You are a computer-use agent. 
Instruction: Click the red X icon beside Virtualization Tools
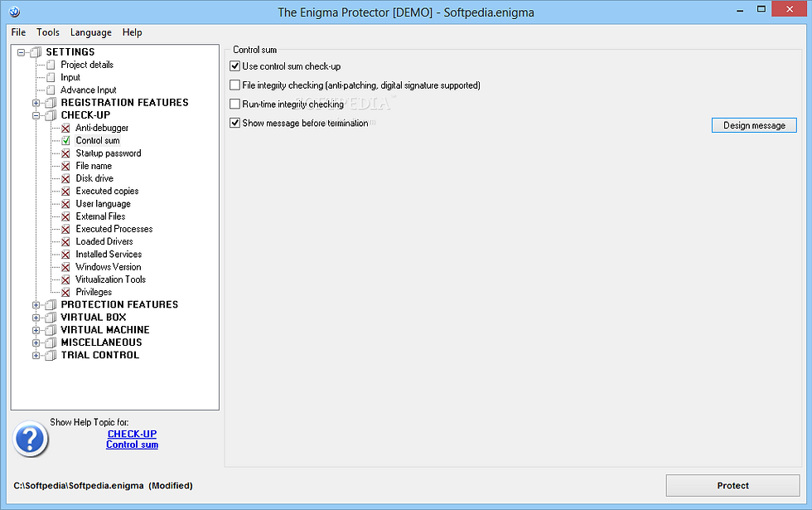coord(65,280)
